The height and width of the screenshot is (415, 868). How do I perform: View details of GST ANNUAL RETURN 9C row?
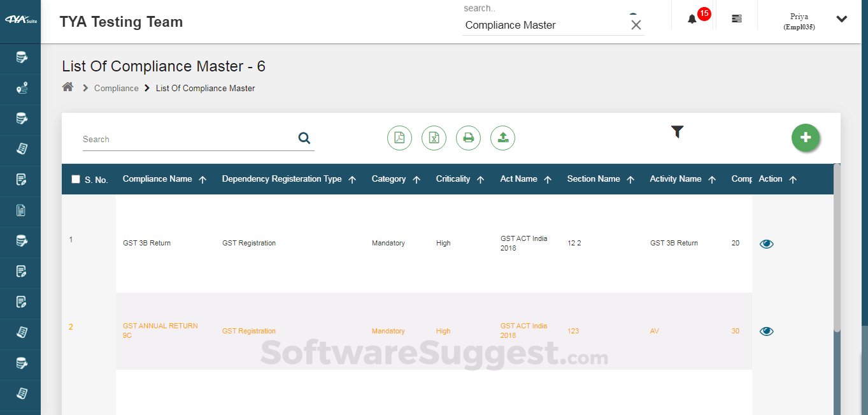pos(766,331)
